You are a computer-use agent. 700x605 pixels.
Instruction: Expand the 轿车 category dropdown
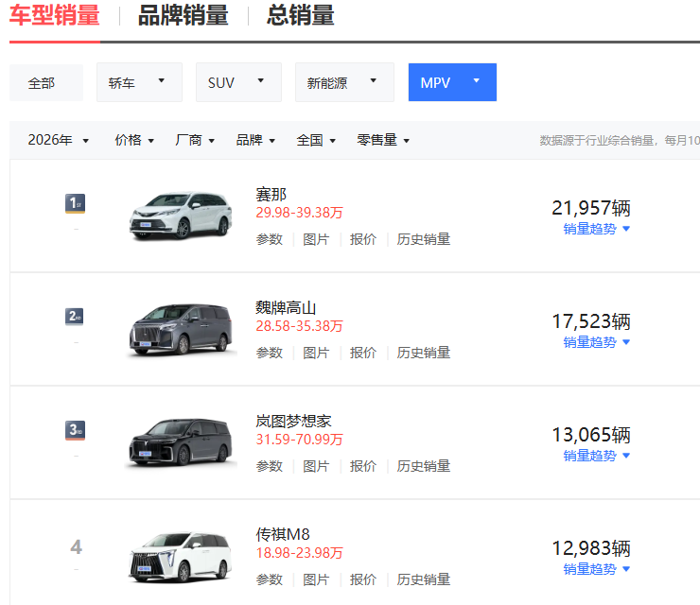pyautogui.click(x=138, y=83)
